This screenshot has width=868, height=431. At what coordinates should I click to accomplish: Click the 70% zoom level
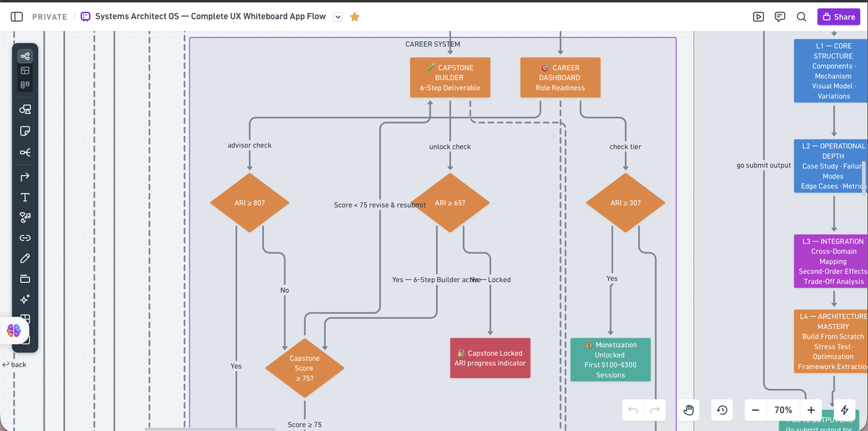(x=783, y=410)
